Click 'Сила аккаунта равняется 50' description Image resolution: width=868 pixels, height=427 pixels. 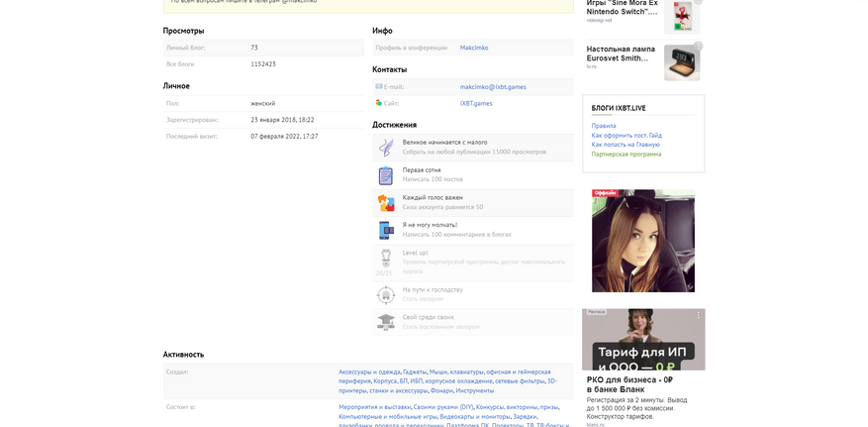click(442, 207)
